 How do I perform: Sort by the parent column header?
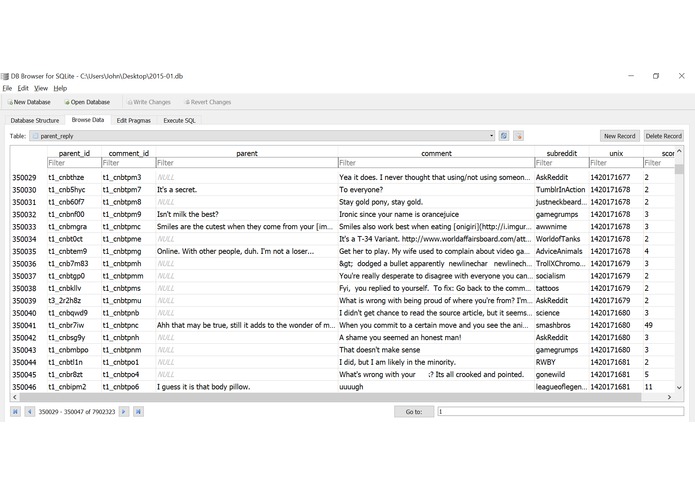click(x=247, y=153)
